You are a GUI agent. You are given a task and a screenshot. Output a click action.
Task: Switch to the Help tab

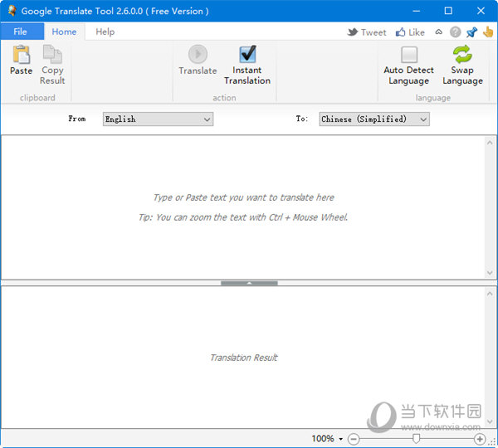pyautogui.click(x=105, y=32)
